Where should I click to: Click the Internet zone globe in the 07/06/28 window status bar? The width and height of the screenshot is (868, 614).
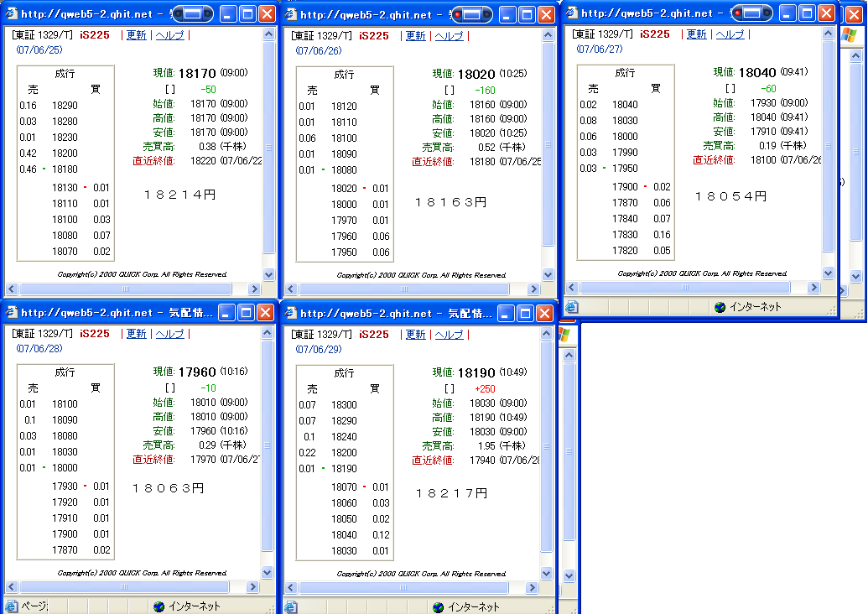point(159,606)
